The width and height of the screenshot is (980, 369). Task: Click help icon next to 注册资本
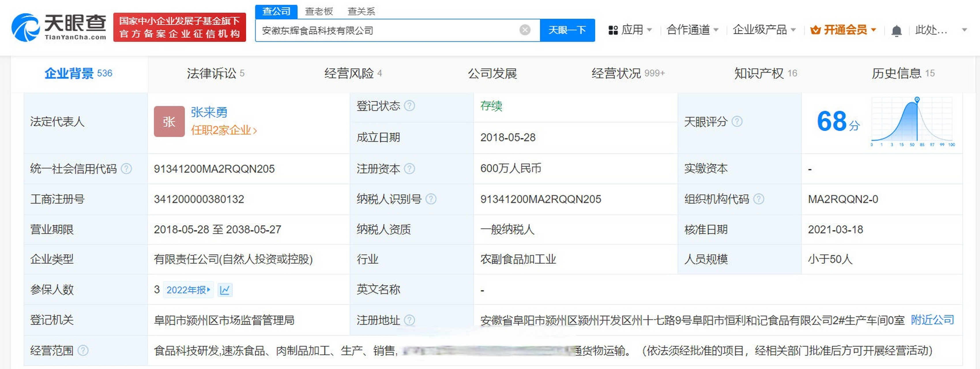(409, 169)
